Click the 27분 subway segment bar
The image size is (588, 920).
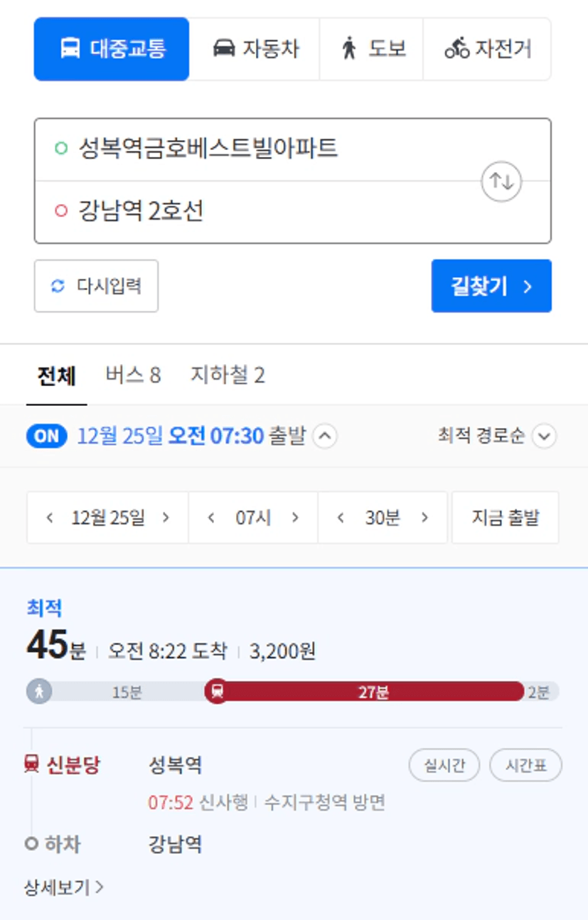(373, 691)
